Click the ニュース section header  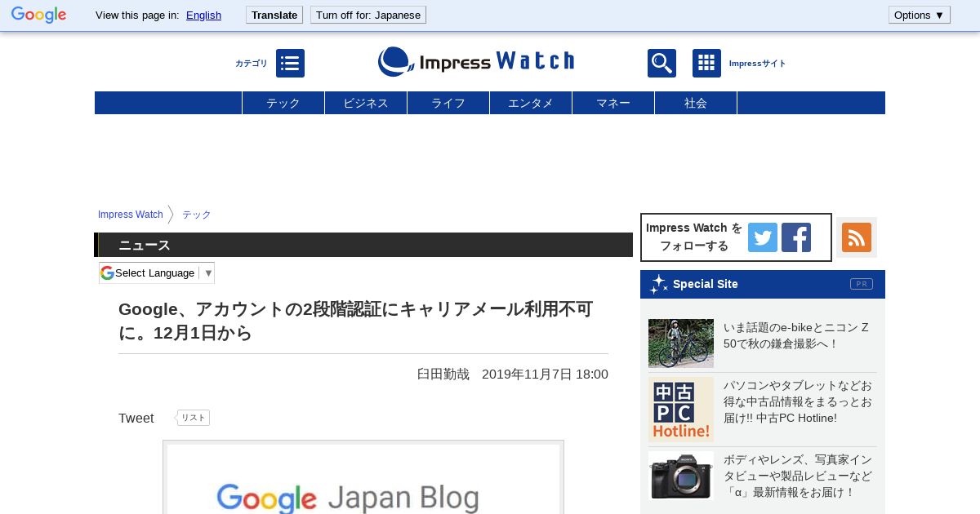(x=363, y=245)
